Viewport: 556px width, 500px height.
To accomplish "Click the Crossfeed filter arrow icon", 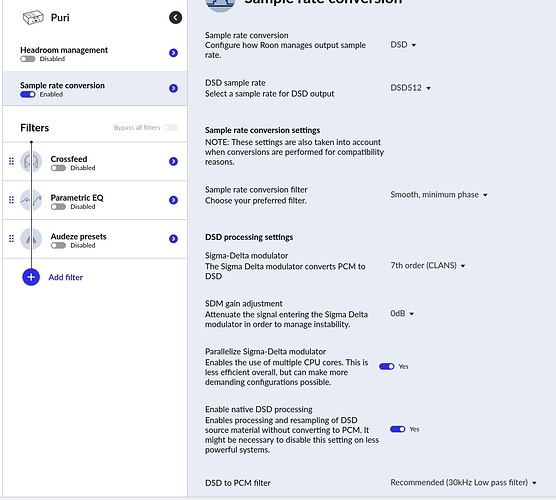I will point(173,161).
